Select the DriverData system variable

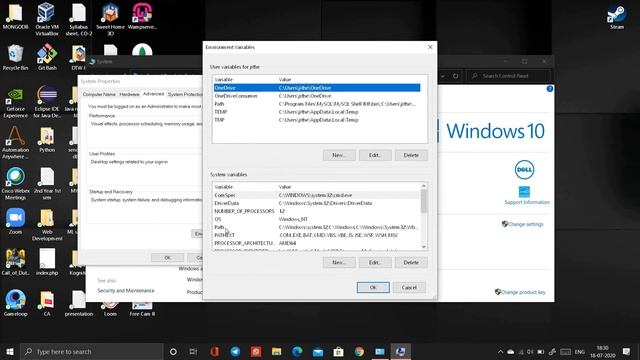tap(317, 203)
